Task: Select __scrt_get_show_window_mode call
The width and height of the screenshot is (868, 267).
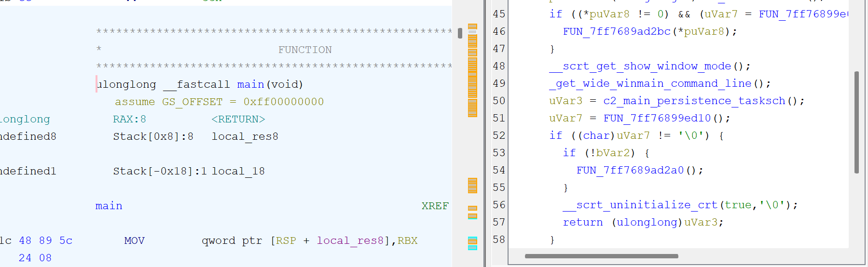Action: coord(640,66)
